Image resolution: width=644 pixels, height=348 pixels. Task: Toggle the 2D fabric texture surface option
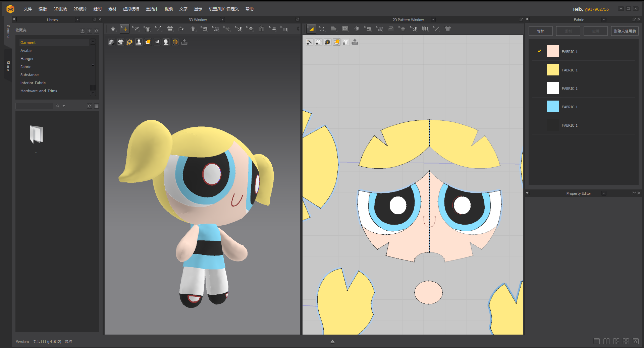tap(337, 42)
